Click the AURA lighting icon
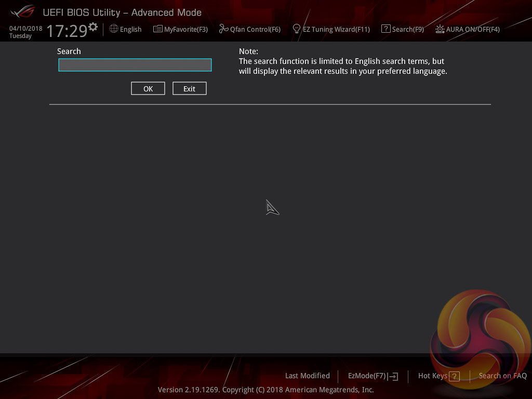This screenshot has height=399, width=532. [440, 29]
